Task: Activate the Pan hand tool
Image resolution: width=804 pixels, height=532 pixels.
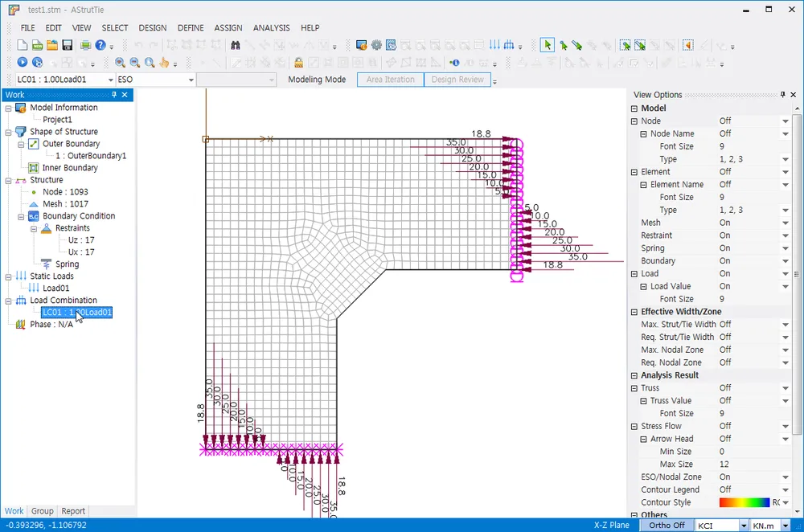Action: pyautogui.click(x=164, y=63)
